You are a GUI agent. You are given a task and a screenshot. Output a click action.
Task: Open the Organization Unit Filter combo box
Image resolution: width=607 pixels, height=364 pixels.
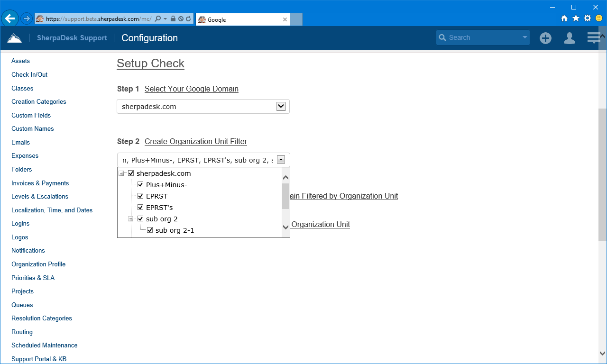[282, 159]
